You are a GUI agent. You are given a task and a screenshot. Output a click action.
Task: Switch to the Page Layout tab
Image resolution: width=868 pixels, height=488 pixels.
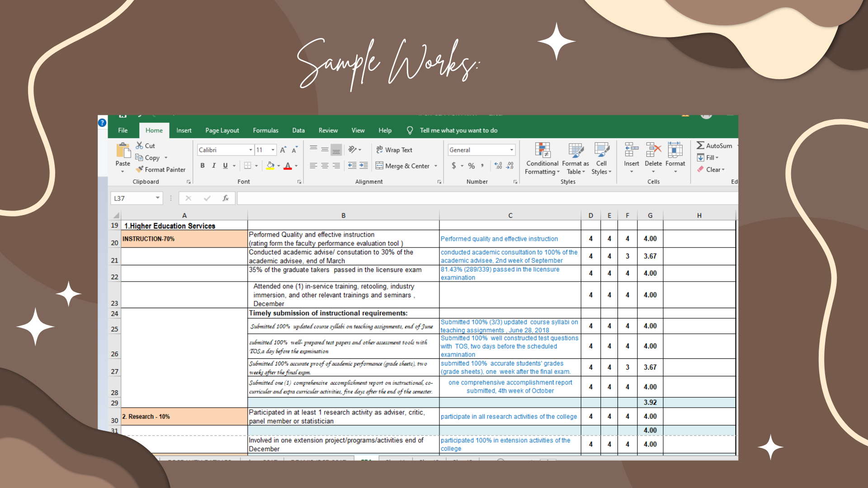[222, 131]
